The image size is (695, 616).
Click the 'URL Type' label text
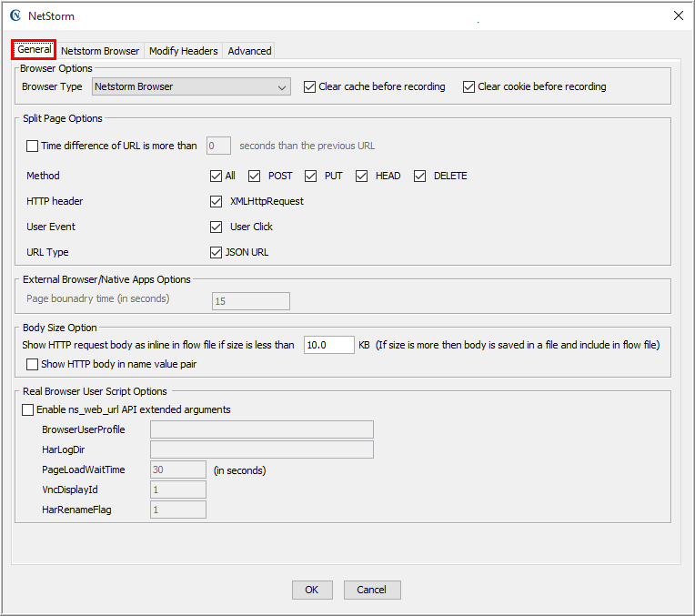coord(47,252)
